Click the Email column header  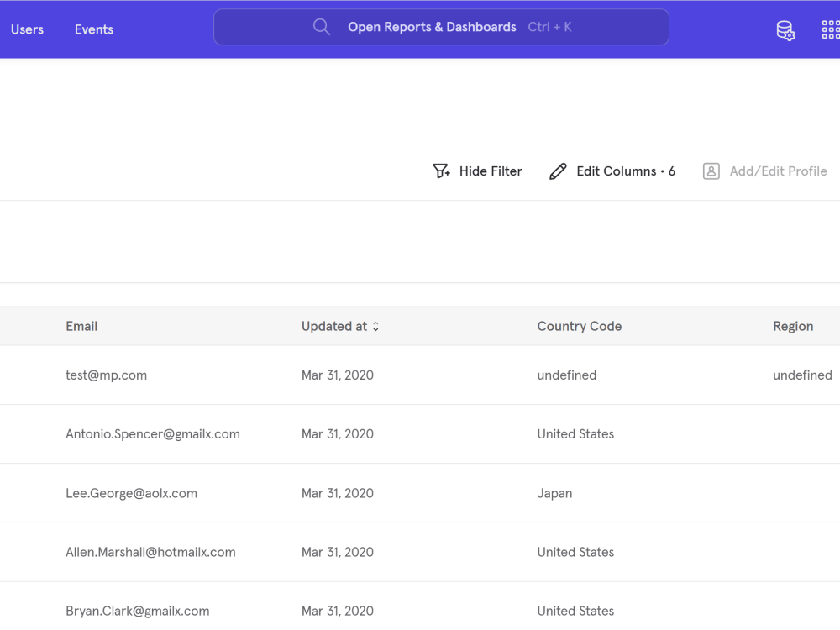pos(81,326)
